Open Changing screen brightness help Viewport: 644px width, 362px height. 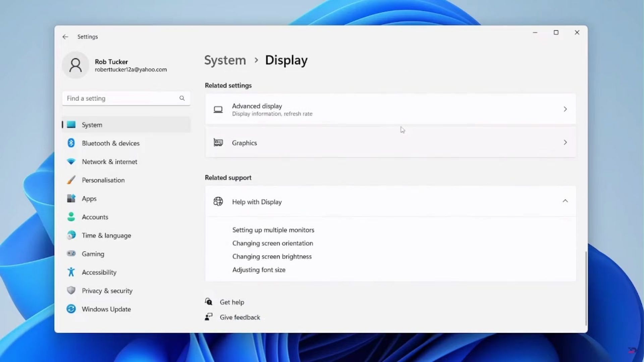coord(272,257)
